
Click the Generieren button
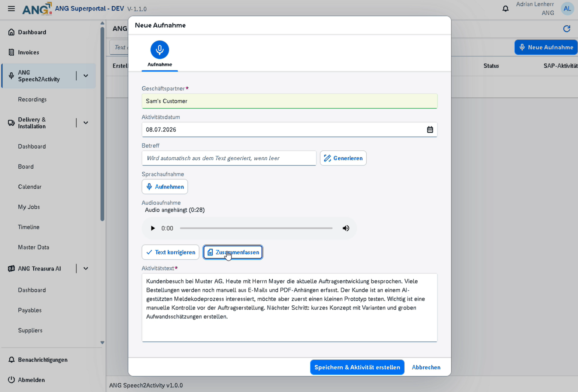343,158
